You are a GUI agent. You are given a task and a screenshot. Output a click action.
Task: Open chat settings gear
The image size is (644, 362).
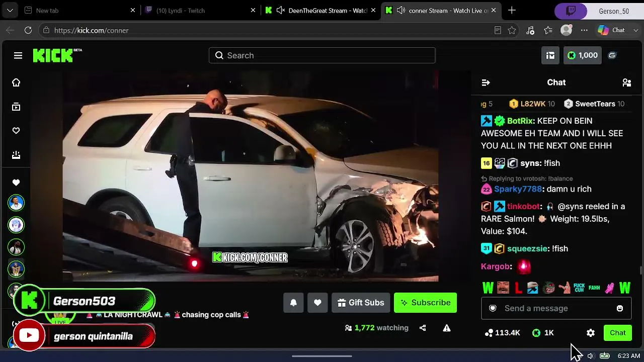tap(591, 333)
